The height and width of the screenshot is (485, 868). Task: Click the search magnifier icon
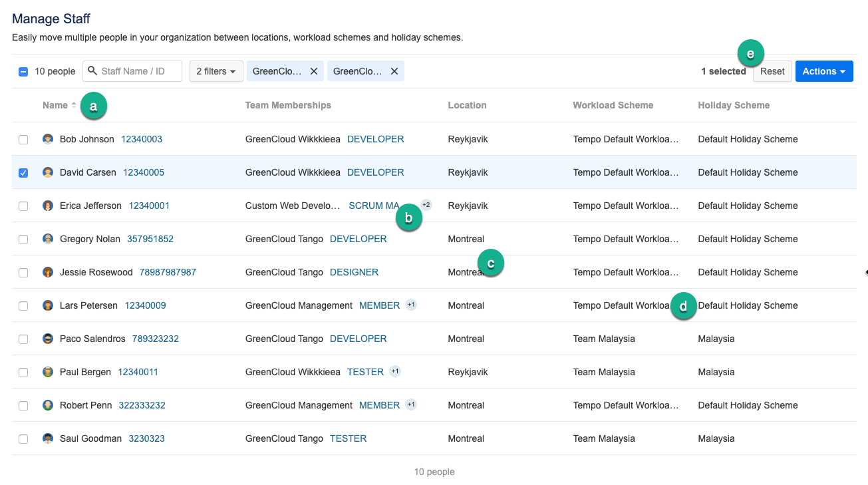pos(92,71)
